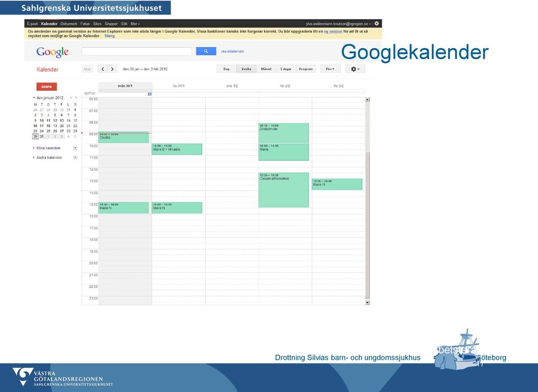Viewport: 538px width, 392px height.
Task: Click the scroll-up arrow of the calendar grid
Action: click(x=368, y=100)
